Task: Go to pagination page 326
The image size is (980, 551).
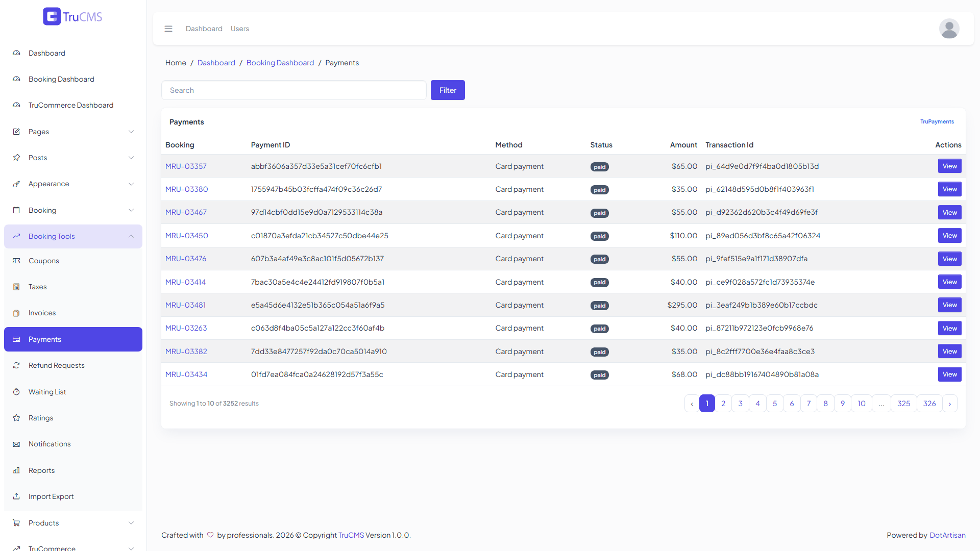Action: coord(929,404)
